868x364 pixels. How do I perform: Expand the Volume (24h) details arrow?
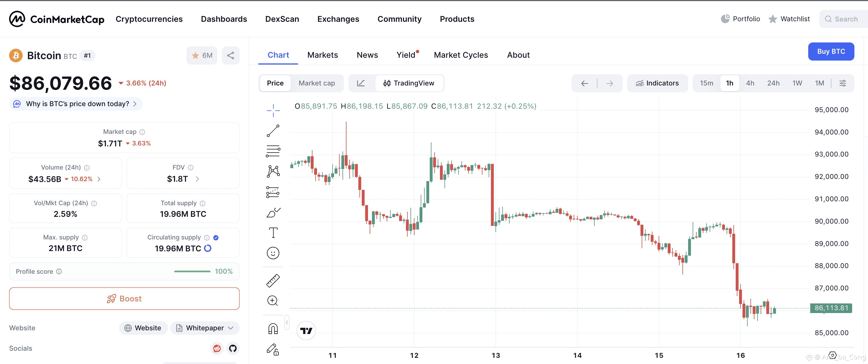99,179
